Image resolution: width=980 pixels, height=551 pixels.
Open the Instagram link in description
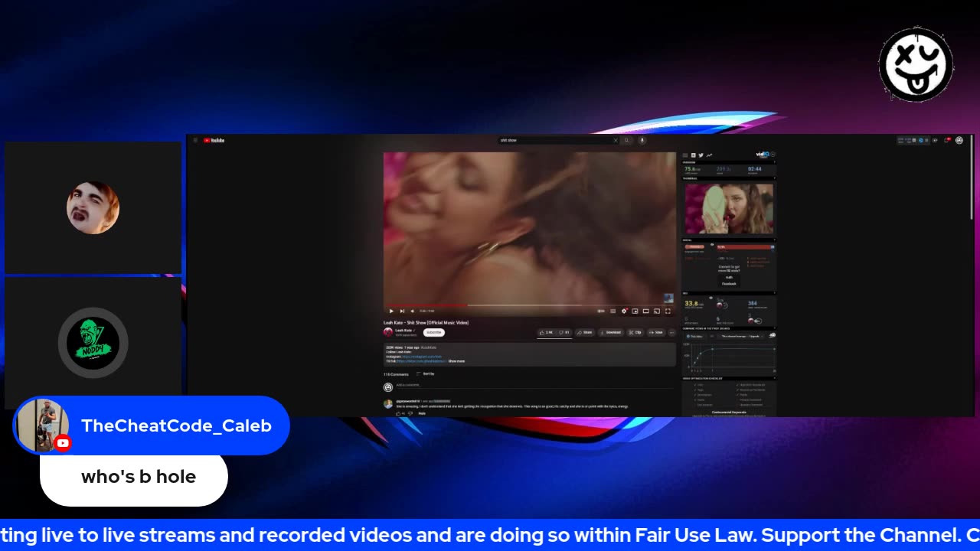coord(422,356)
